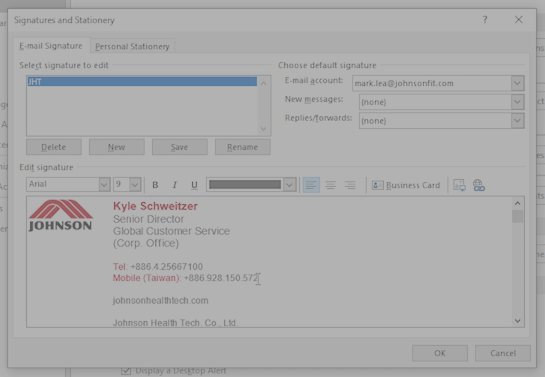545x377 pixels.
Task: Click the Delete signature button
Action: [x=54, y=147]
